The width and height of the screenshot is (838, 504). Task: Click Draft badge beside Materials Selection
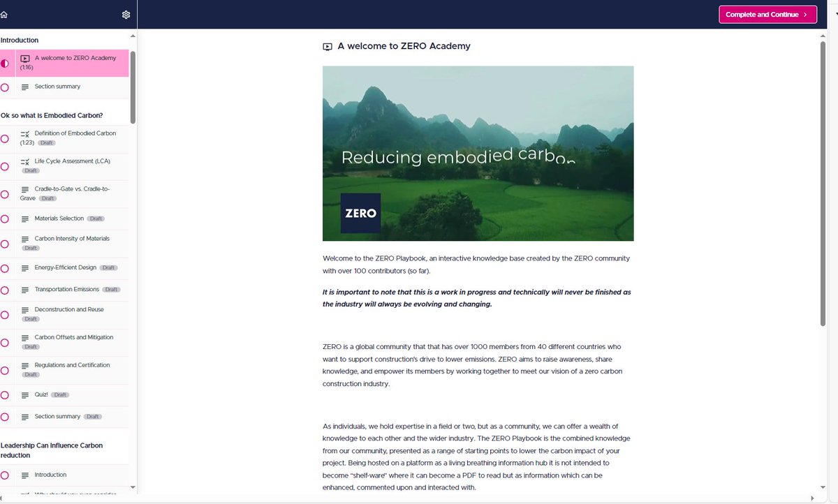[96, 219]
